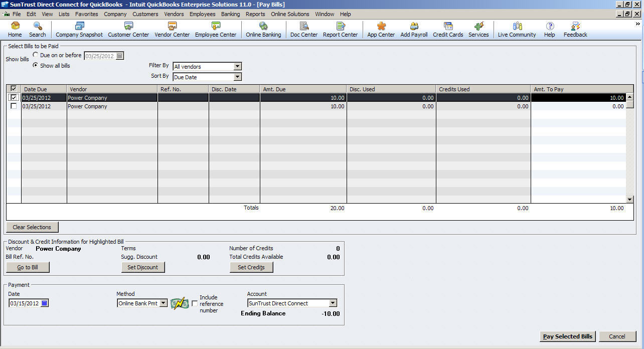
Task: Open the Home toolbar icon
Action: [x=15, y=30]
